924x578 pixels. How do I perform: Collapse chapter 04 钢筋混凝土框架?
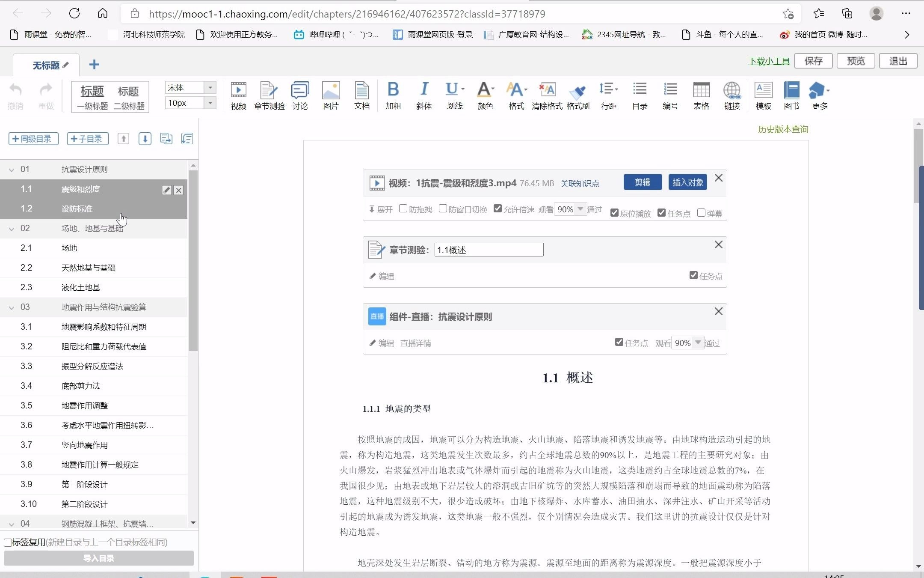(12, 524)
